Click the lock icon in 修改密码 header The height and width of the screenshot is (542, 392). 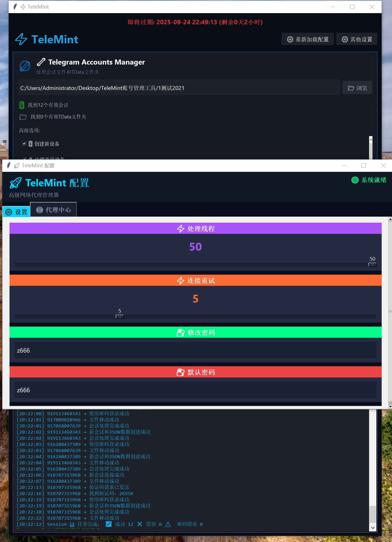[x=181, y=332]
